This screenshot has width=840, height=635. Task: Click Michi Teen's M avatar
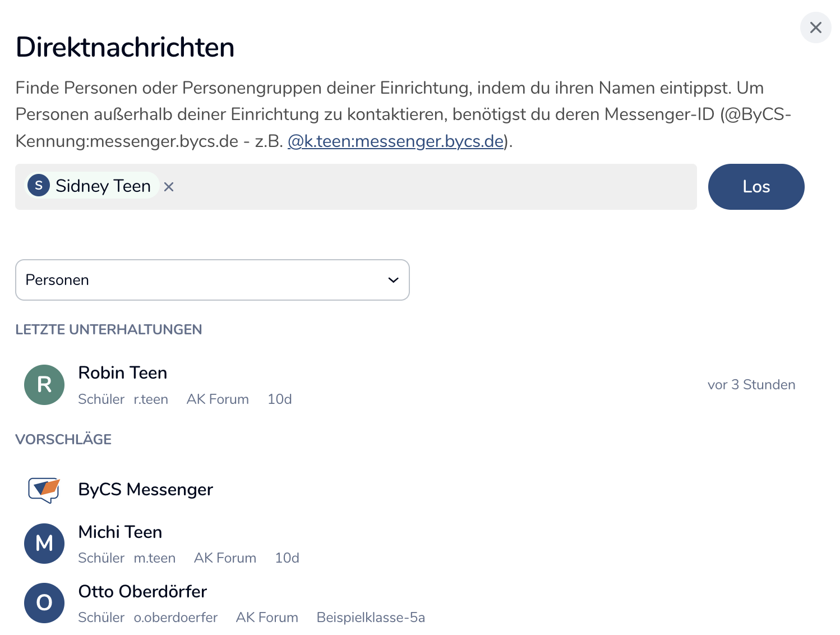tap(44, 544)
